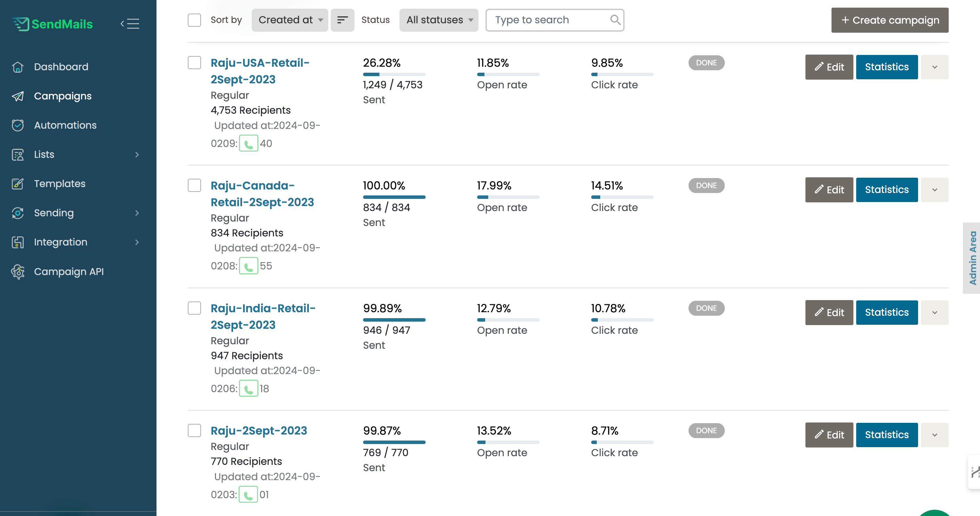Click the search magnifier icon
980x516 pixels.
pos(615,20)
